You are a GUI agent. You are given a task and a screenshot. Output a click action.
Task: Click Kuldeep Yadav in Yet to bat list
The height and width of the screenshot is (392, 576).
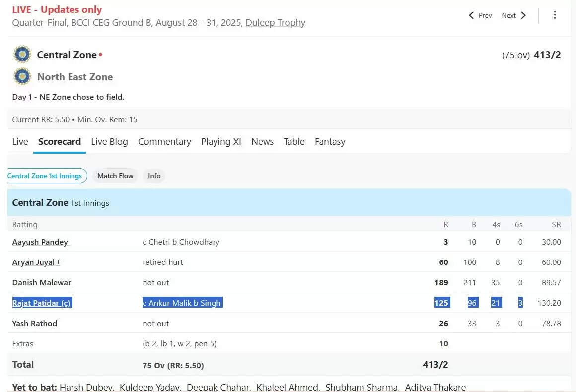point(150,387)
